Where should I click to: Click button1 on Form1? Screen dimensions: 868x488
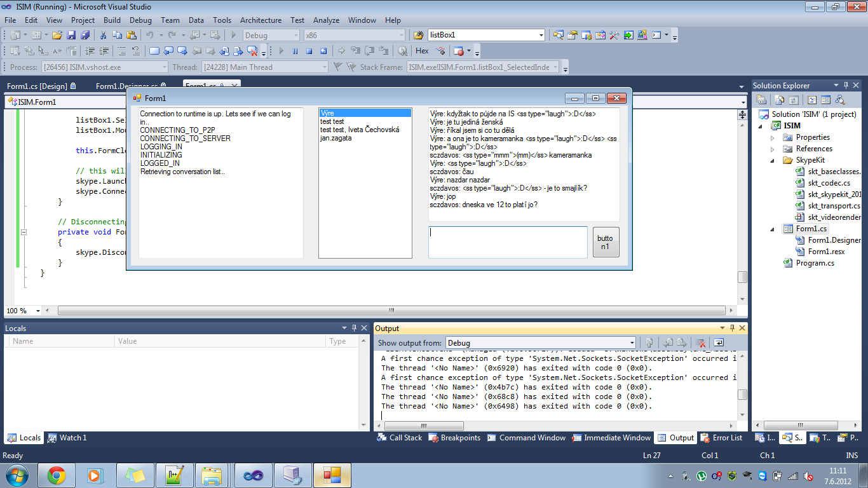(606, 242)
